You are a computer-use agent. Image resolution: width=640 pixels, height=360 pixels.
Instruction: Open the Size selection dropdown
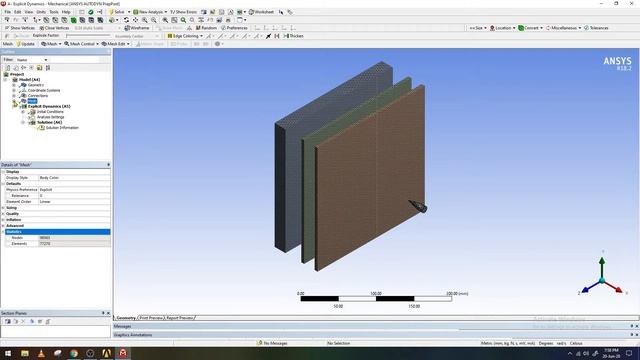[478, 28]
